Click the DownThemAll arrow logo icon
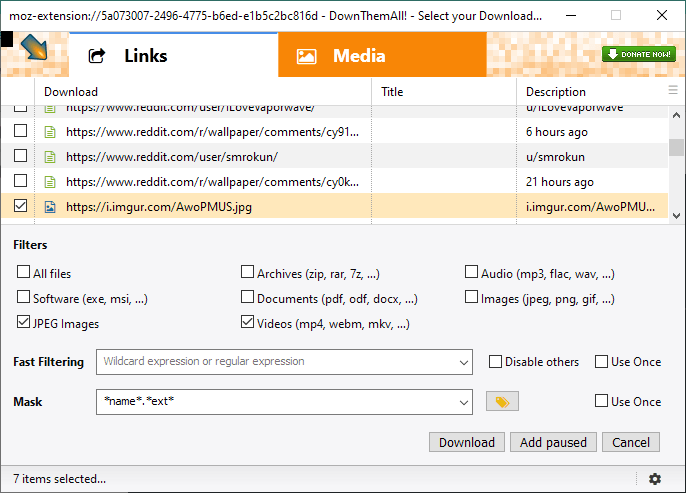Image resolution: width=686 pixels, height=493 pixels. [34, 47]
